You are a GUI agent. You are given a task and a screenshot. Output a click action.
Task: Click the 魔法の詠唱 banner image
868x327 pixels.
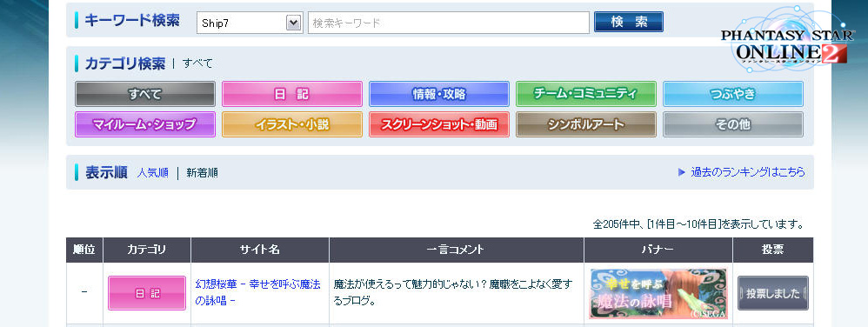coord(658,294)
